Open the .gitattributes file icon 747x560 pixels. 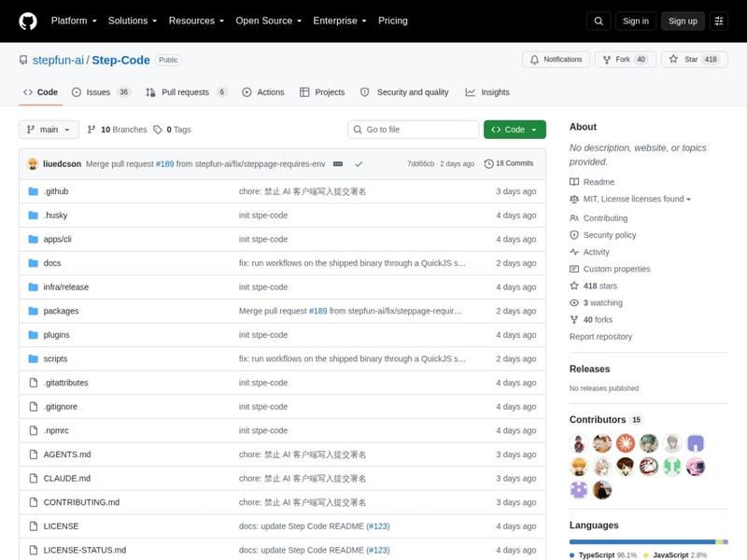[33, 383]
